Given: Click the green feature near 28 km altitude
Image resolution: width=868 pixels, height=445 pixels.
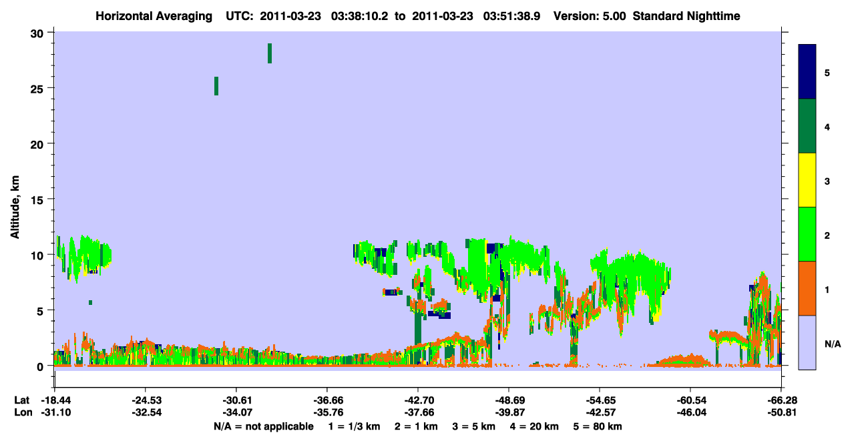Looking at the screenshot, I should coord(270,53).
